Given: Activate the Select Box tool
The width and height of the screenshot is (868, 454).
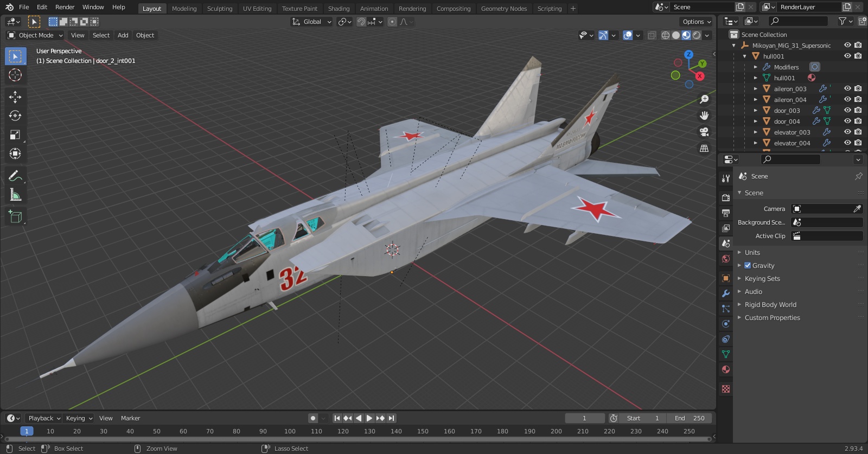Looking at the screenshot, I should point(15,56).
